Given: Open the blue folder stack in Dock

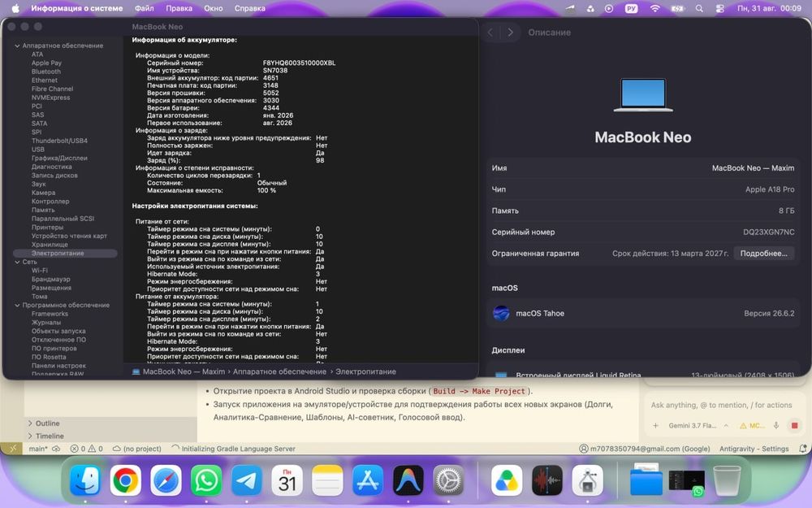Looking at the screenshot, I should tap(646, 480).
